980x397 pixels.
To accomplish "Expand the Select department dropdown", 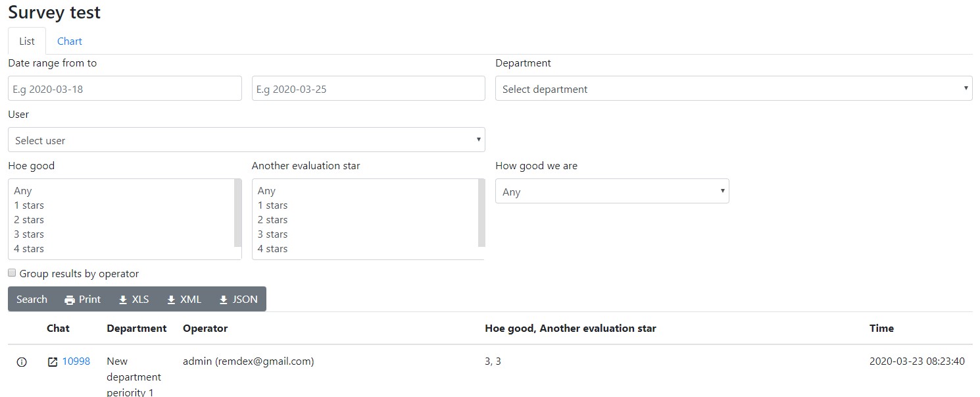I will pyautogui.click(x=733, y=89).
